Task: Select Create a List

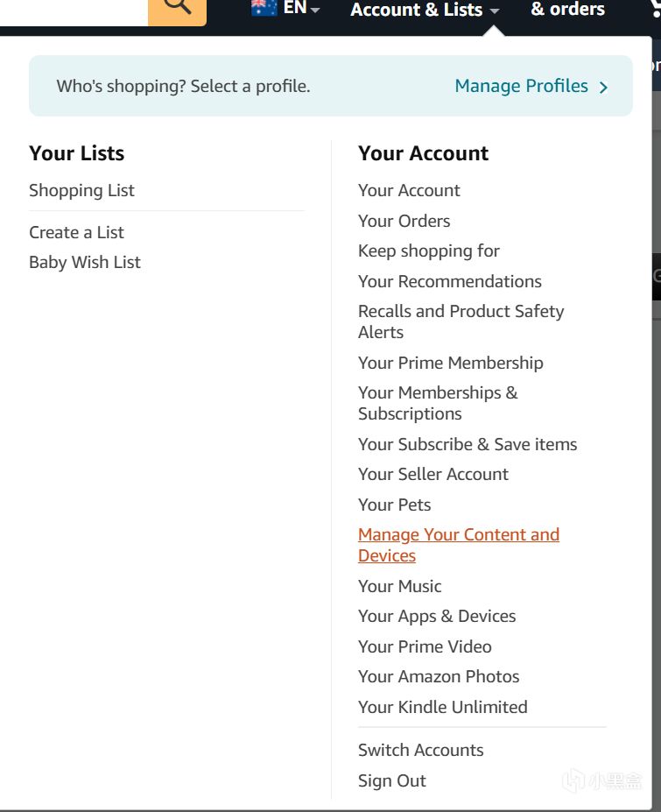Action: [x=76, y=232]
